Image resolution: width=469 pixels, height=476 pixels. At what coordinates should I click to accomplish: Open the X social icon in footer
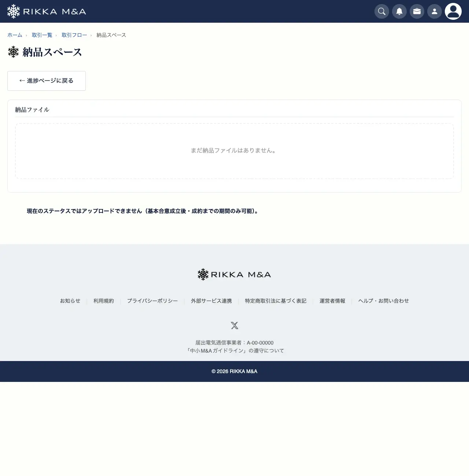pos(234,325)
